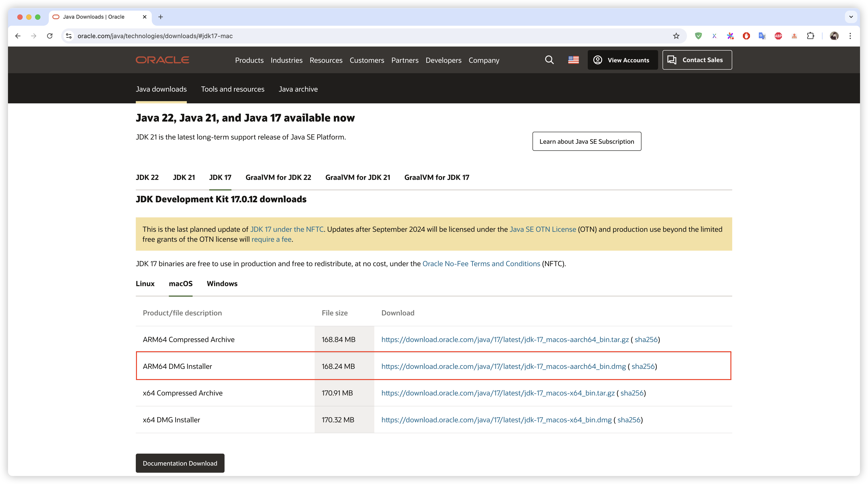The height and width of the screenshot is (484, 868).
Task: Reload the page with the refresh icon
Action: (x=50, y=36)
